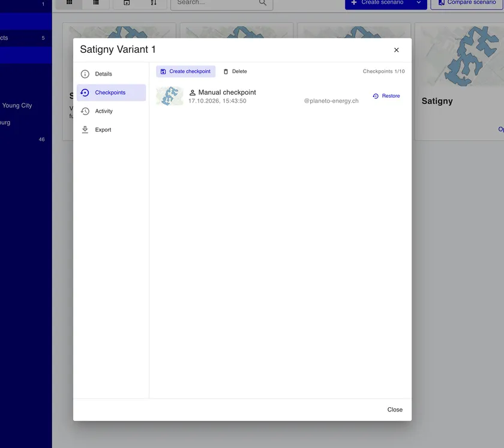Viewport: 504px width, 448px height.
Task: Click the sort order toolbar icon
Action: tap(154, 2)
